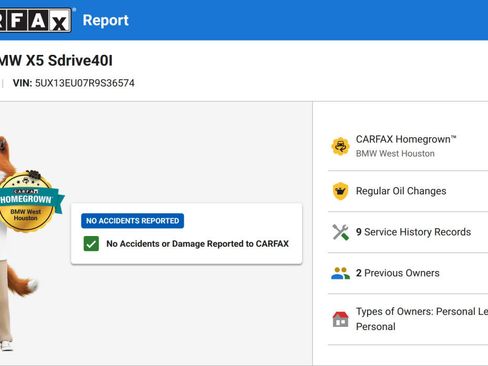488x366 pixels.
Task: Select the VIN number 5UX13EU07R9S36574
Action: [x=85, y=83]
